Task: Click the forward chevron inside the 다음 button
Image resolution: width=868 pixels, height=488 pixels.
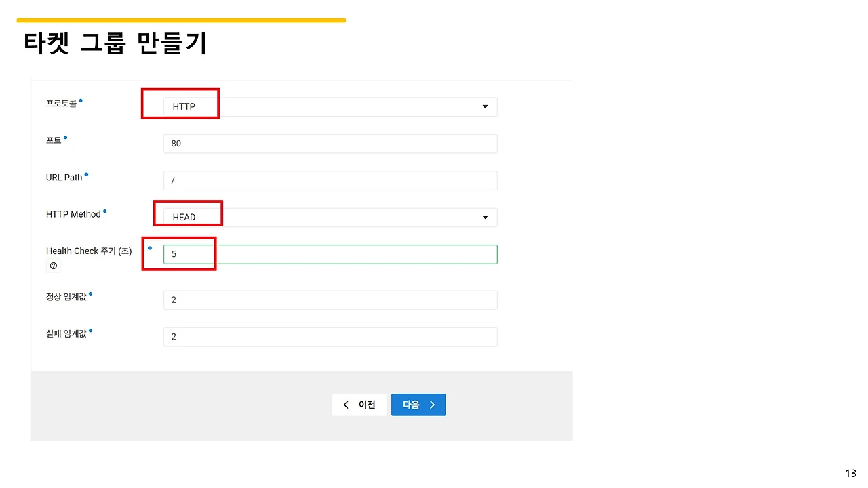Action: (432, 405)
